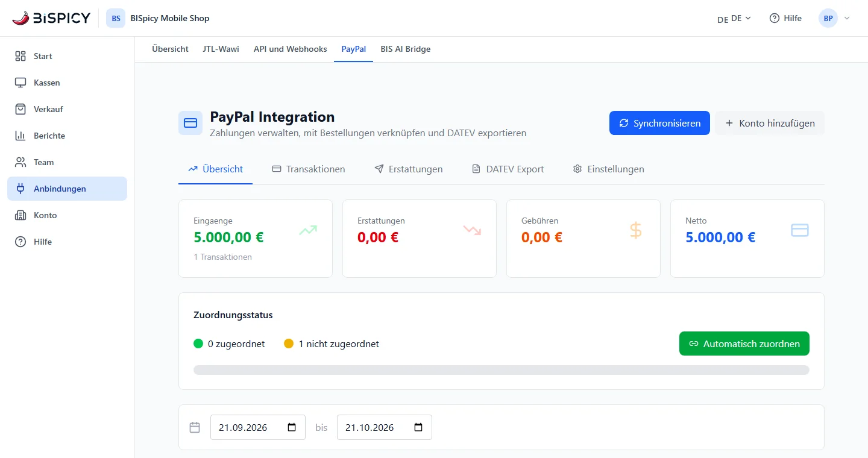Viewport: 868px width, 458px height.
Task: Click the PayPal Integration card icon
Action: pos(190,123)
